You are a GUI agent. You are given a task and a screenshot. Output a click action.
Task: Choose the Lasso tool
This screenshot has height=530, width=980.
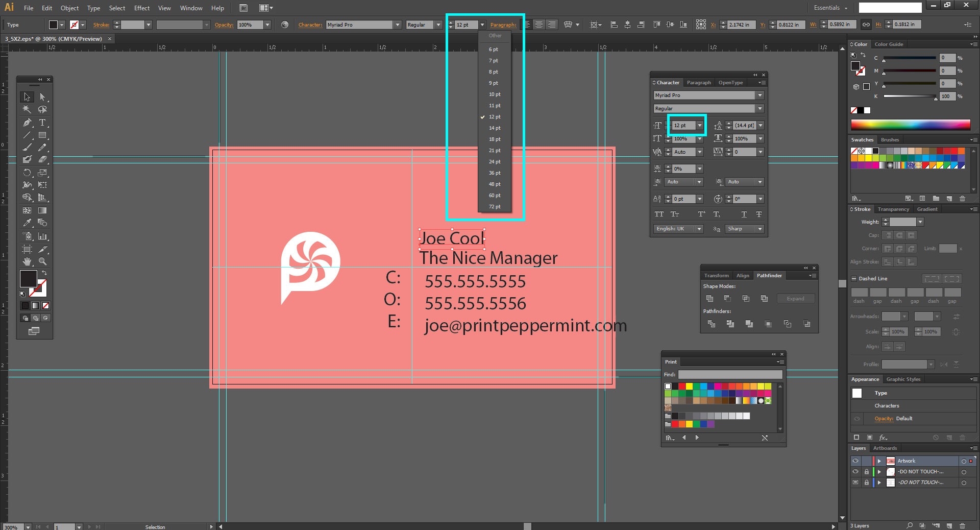pos(42,109)
